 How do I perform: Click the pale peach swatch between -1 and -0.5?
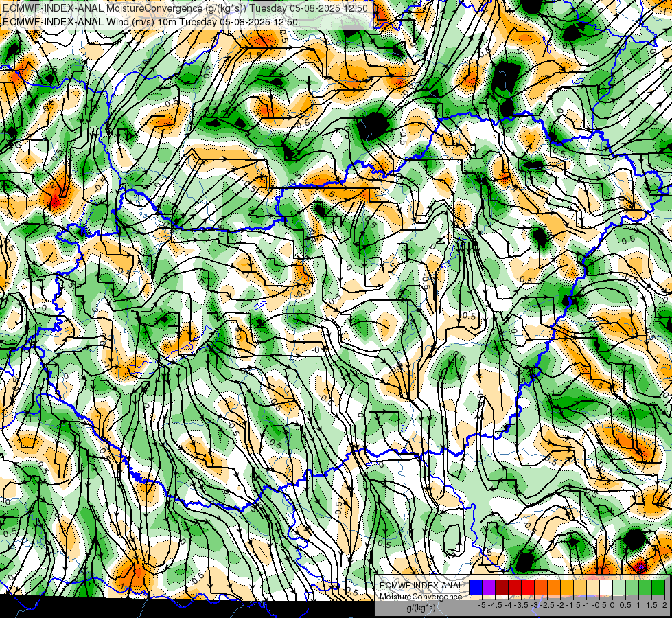pyautogui.click(x=593, y=588)
